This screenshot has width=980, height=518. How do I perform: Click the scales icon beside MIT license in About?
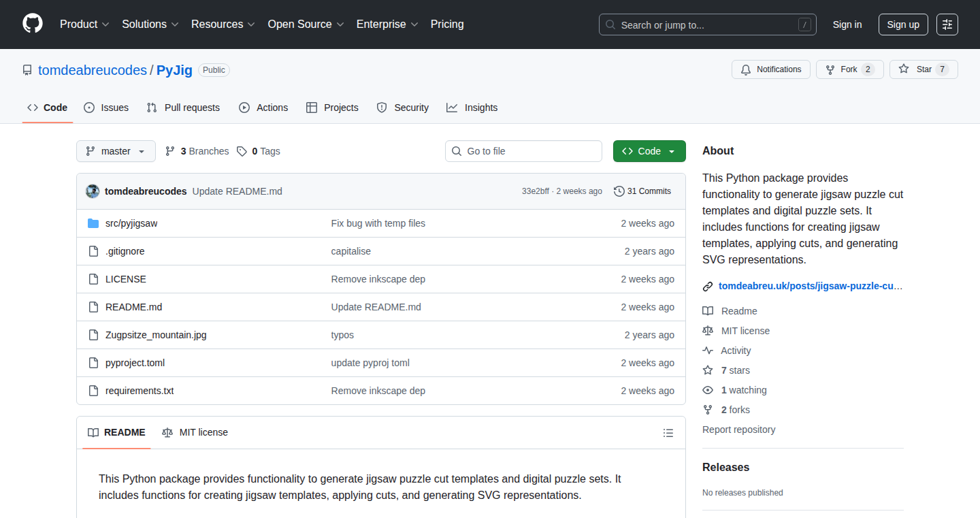click(x=708, y=331)
